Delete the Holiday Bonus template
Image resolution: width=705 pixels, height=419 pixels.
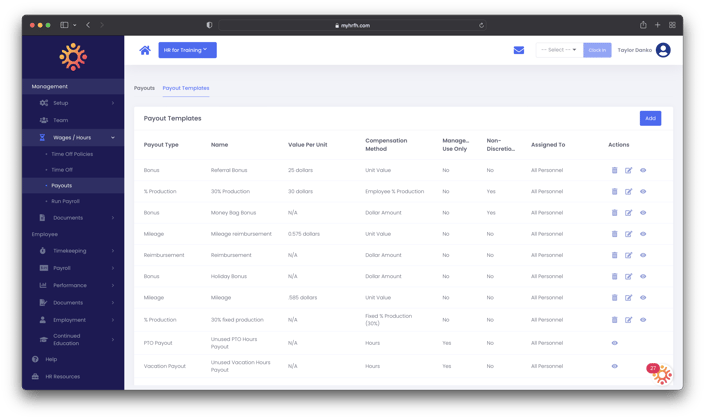tap(614, 276)
